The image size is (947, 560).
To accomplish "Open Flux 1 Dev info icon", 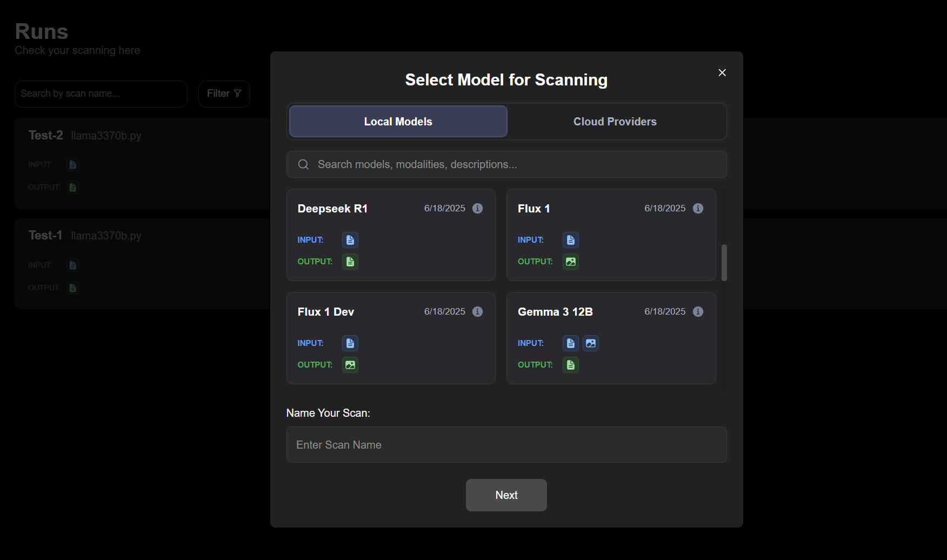I will coord(477,311).
